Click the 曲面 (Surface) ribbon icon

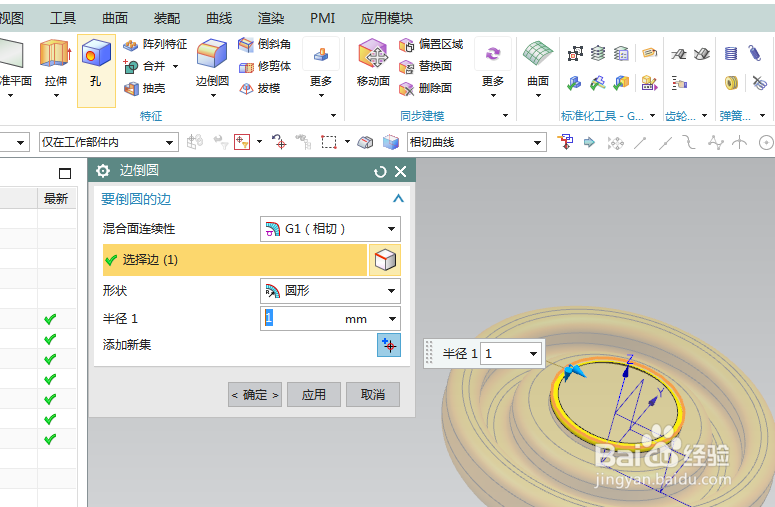point(538,54)
